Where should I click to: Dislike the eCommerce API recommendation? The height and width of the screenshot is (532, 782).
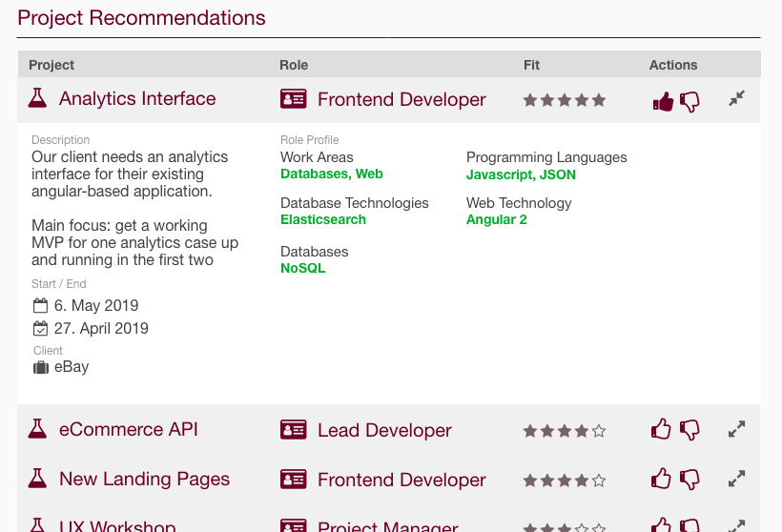(689, 430)
